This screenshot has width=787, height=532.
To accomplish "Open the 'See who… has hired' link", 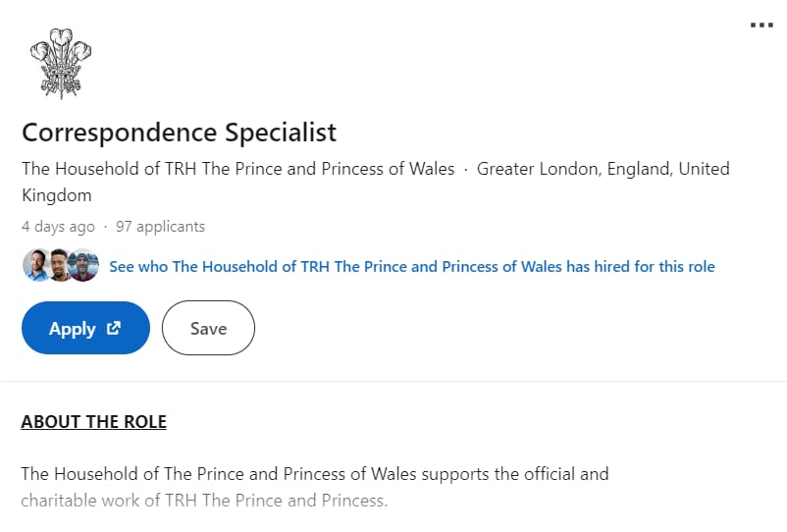I will coord(412,267).
